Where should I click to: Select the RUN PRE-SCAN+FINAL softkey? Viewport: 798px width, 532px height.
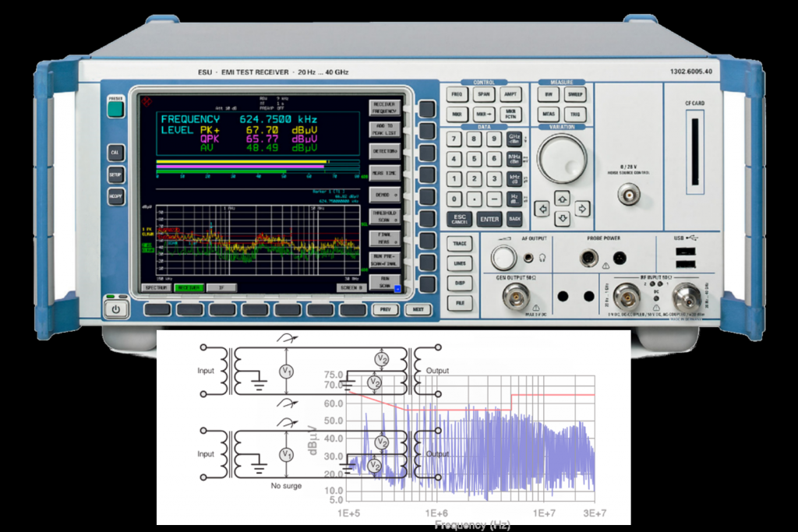pyautogui.click(x=384, y=260)
